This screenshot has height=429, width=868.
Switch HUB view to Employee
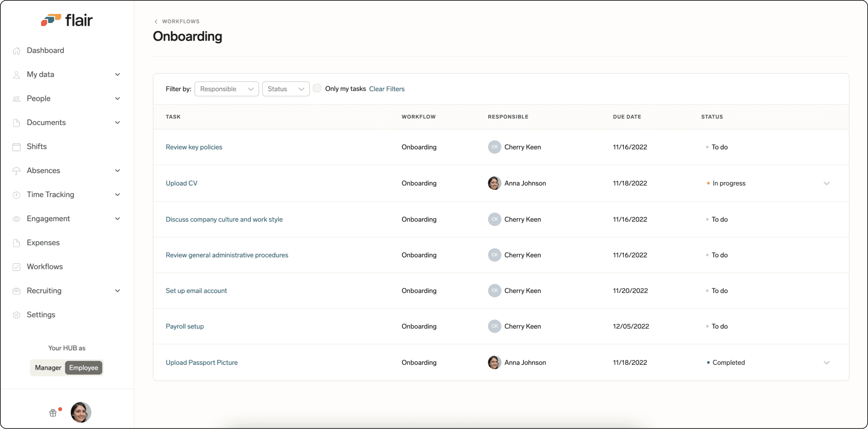(x=84, y=368)
